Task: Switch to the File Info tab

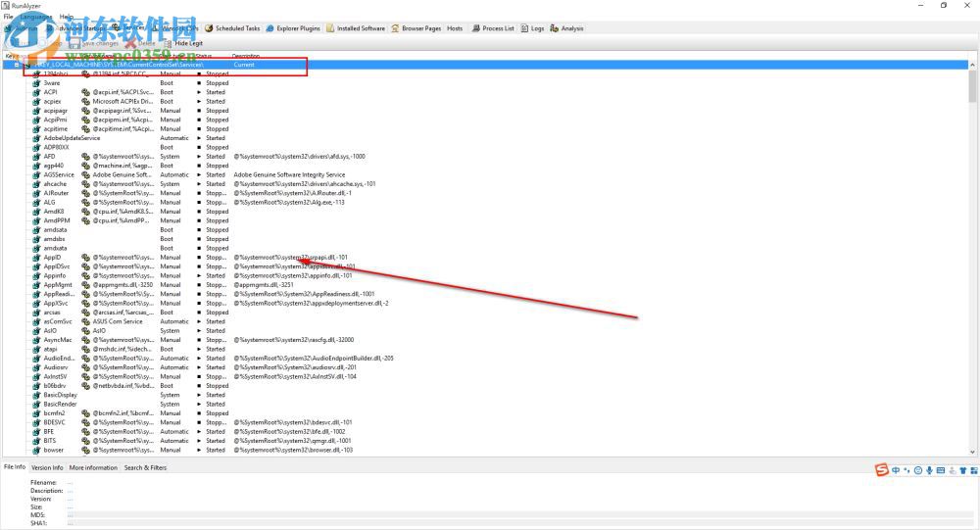Action: (15, 467)
